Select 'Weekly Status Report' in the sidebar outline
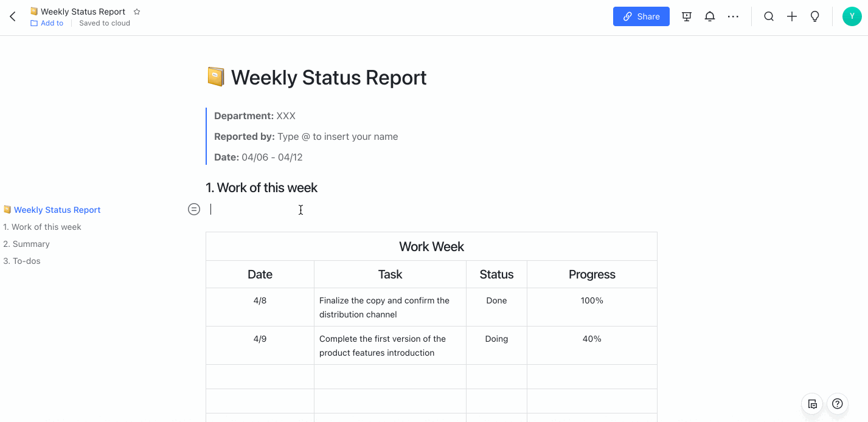Viewport: 868px width, 422px height. tap(57, 209)
